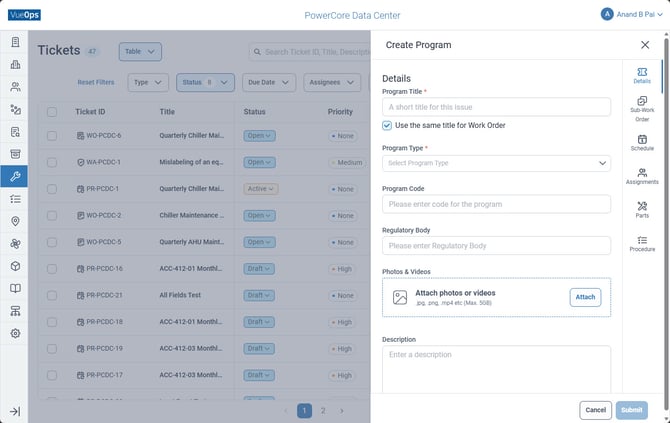This screenshot has width=670, height=423.
Task: Toggle the select-all checkbox in table header
Action: [x=52, y=112]
